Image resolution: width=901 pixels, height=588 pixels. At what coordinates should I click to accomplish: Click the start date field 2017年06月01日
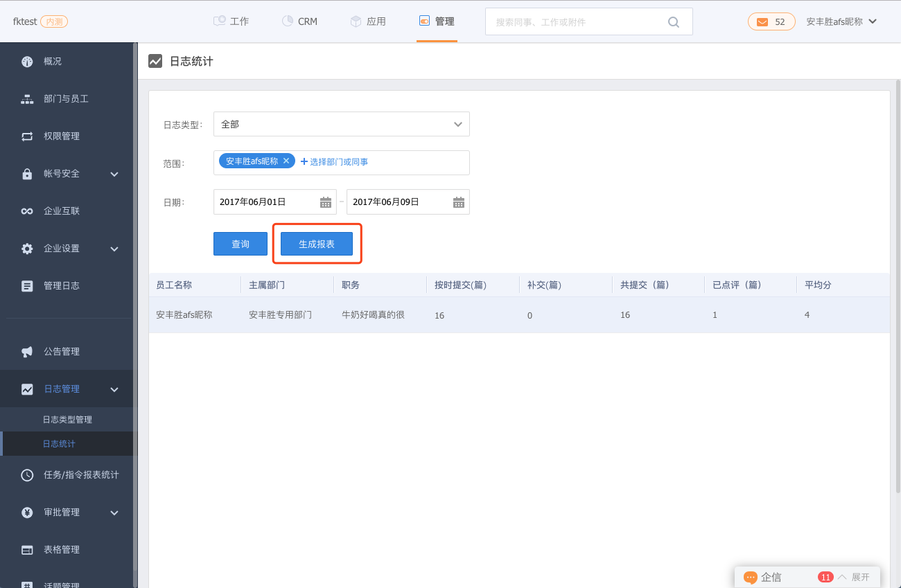point(275,202)
